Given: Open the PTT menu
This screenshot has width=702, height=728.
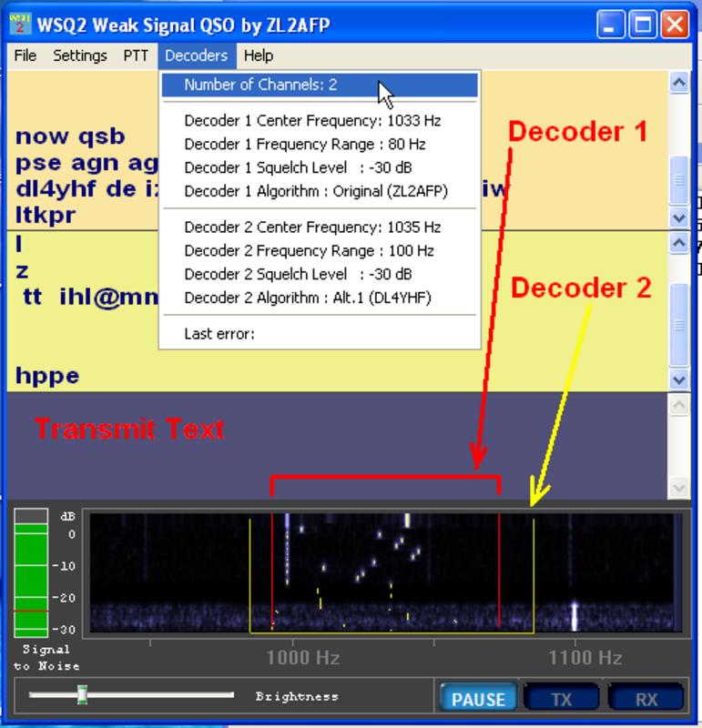Looking at the screenshot, I should click(136, 56).
